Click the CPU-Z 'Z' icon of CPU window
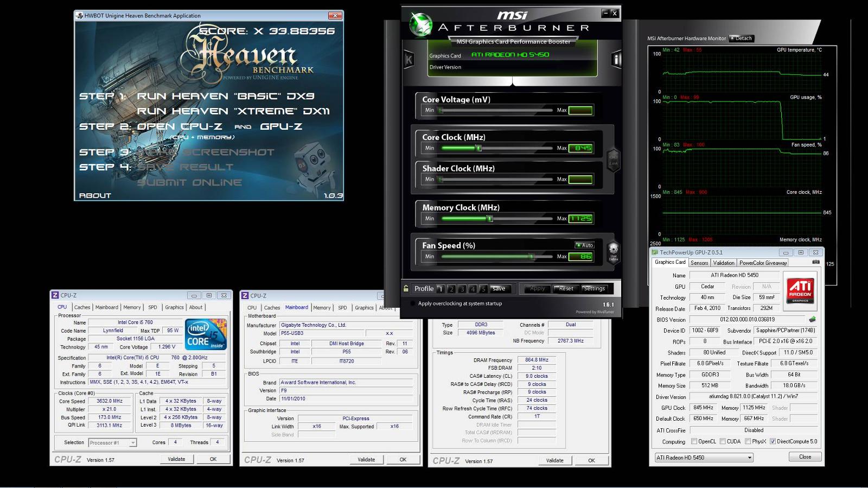 point(55,295)
